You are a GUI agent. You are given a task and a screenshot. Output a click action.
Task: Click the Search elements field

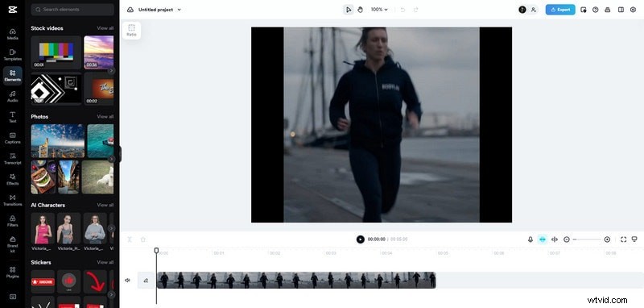(72, 10)
